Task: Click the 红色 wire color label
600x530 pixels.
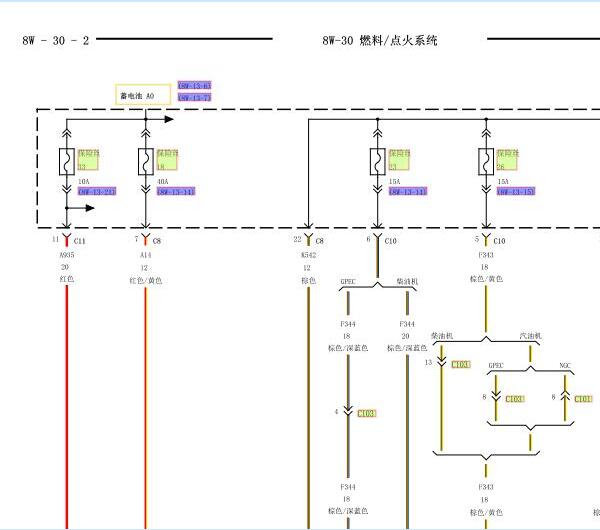Action: pyautogui.click(x=67, y=279)
